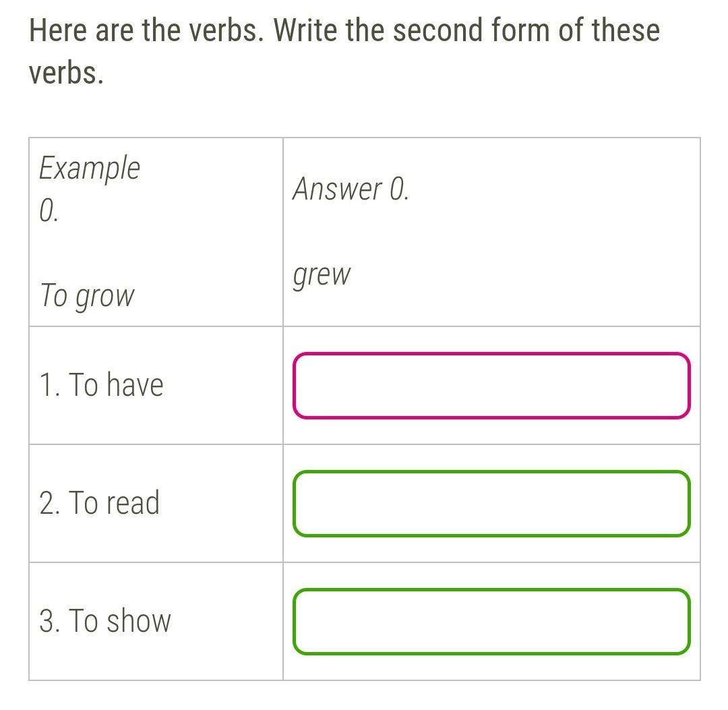Click the "To show" verb label

(120, 620)
